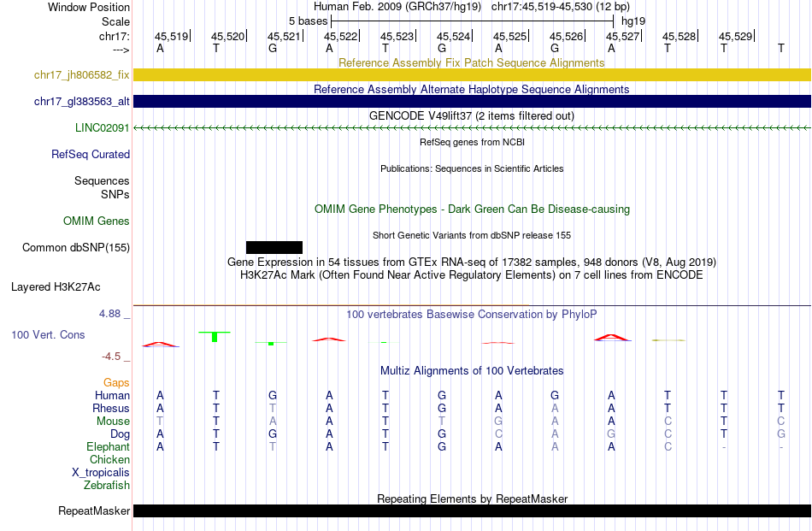Image resolution: width=812 pixels, height=531 pixels.
Task: Open the chr17_gl383563_alt track label
Action: pyautogui.click(x=82, y=101)
